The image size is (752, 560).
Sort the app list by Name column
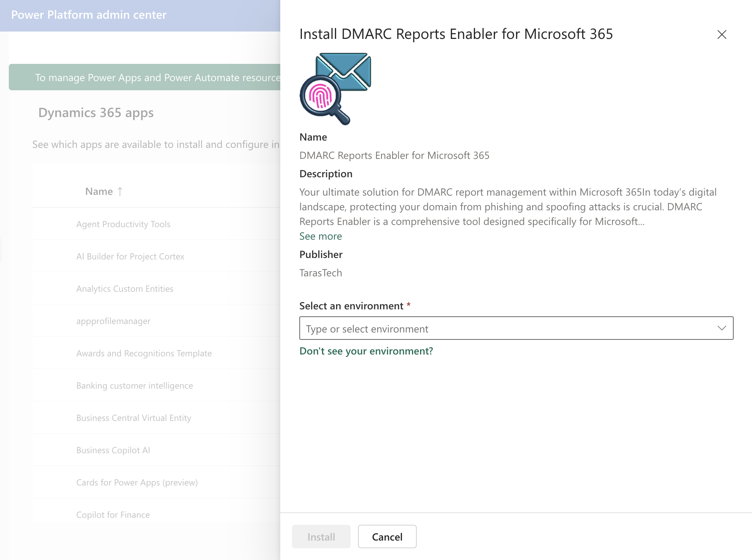tap(104, 191)
